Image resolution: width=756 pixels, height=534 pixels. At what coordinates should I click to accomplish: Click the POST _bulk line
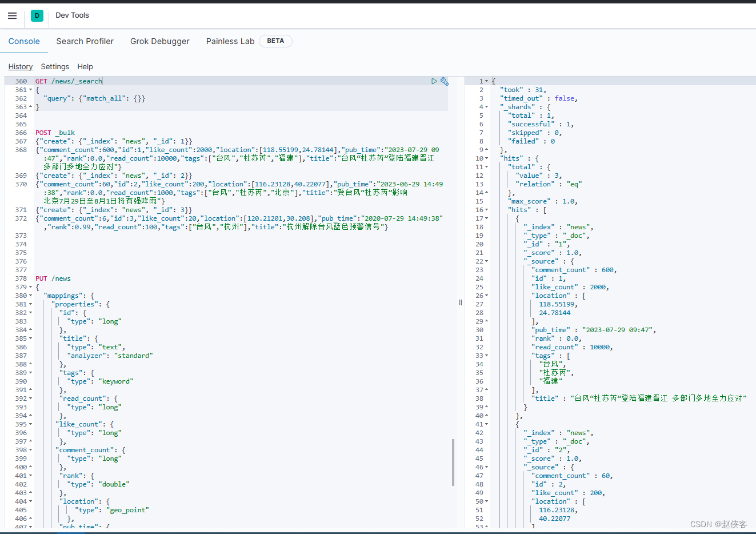point(55,133)
